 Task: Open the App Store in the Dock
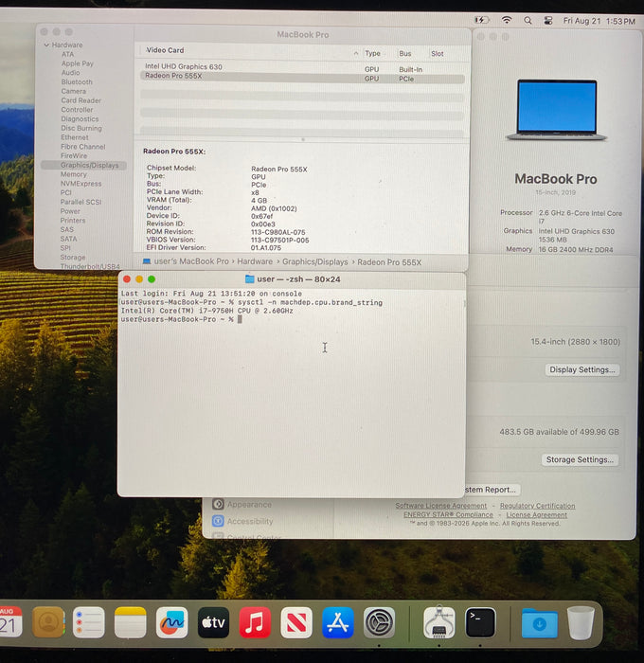pyautogui.click(x=337, y=622)
